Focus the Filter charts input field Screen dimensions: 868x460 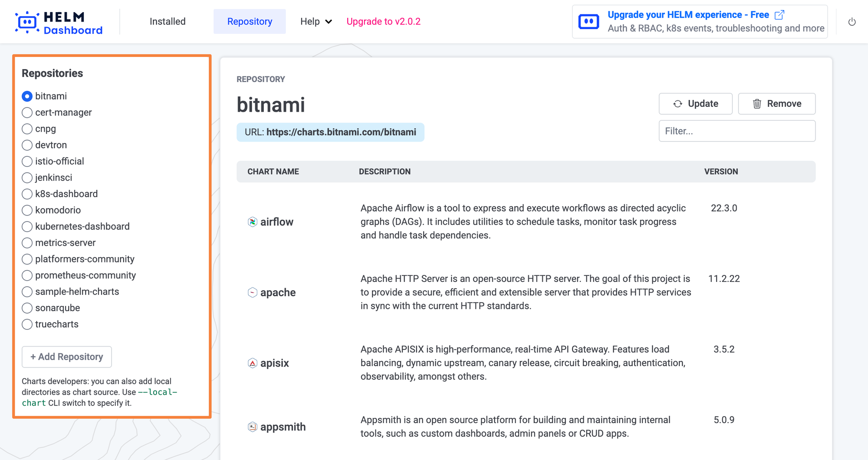tap(737, 131)
